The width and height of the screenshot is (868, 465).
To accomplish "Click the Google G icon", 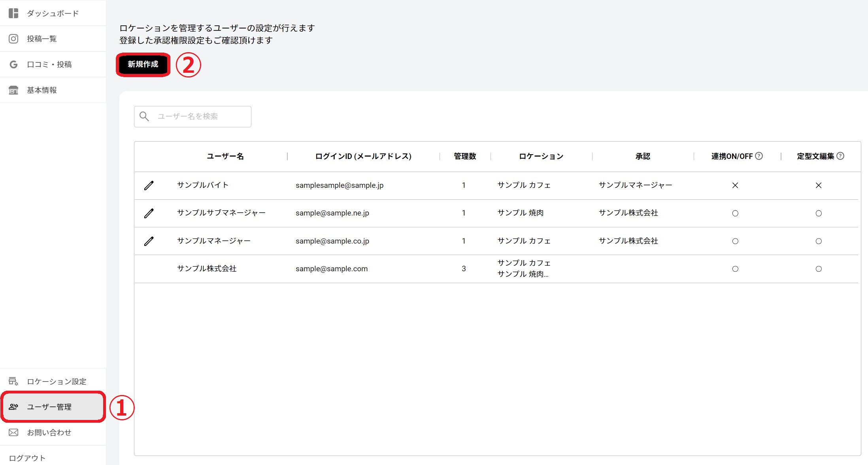I will click(13, 64).
